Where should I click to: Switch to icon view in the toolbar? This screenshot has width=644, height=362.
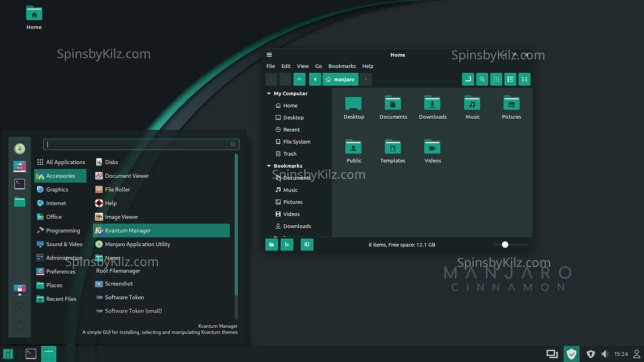[x=496, y=79]
